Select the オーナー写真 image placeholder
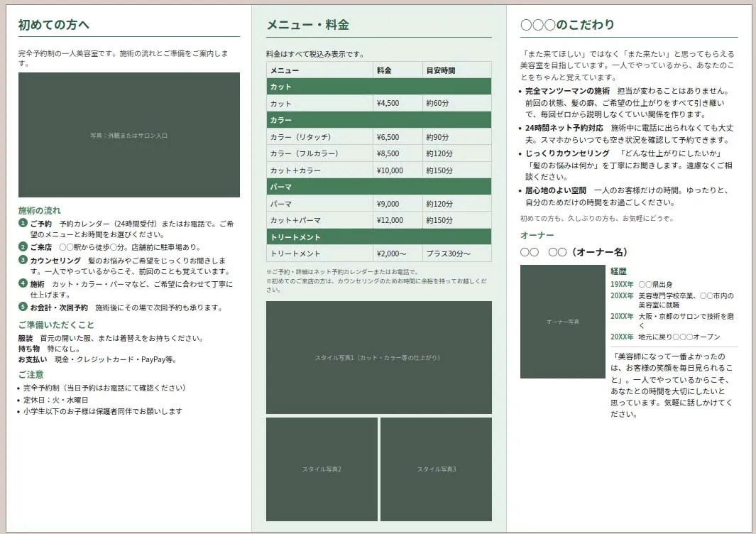 562,322
